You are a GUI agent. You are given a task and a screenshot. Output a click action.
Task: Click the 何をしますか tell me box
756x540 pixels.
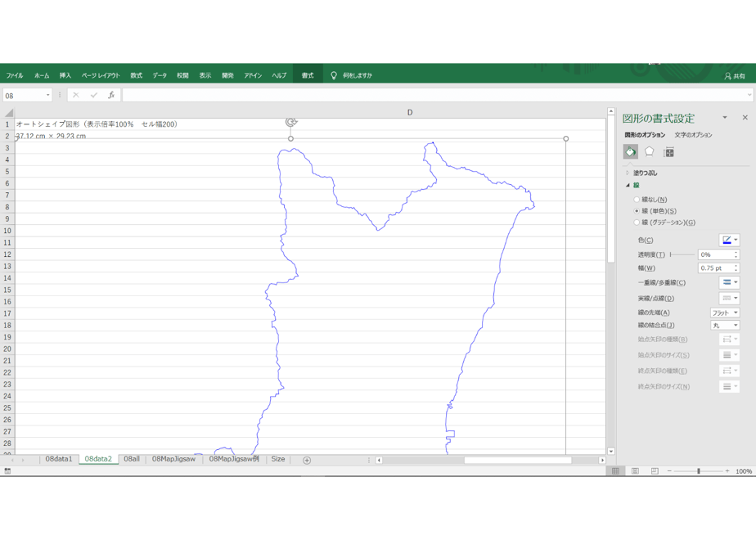[x=358, y=75]
